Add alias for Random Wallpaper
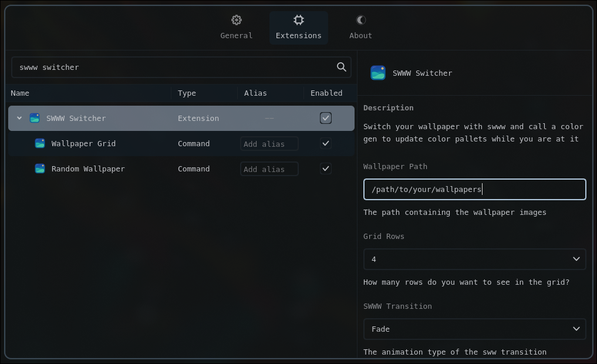 coord(269,168)
